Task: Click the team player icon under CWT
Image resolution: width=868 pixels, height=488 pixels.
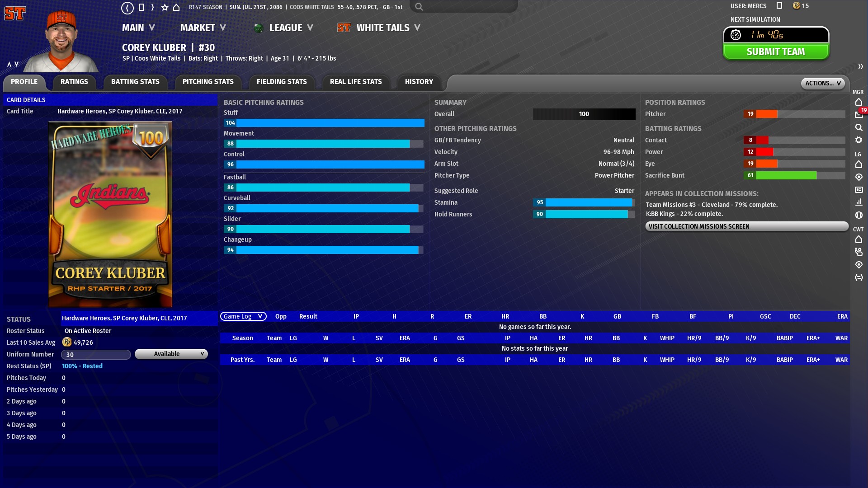Action: 859,252
